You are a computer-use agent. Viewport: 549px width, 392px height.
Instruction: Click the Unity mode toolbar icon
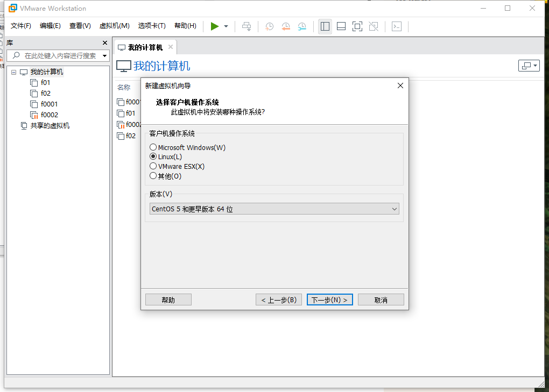pyautogui.click(x=374, y=26)
